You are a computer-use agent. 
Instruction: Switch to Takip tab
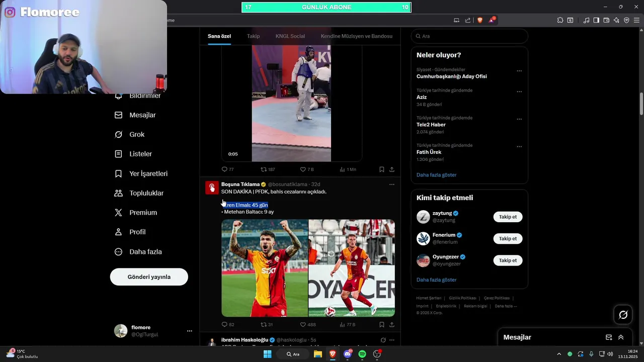coord(254,36)
